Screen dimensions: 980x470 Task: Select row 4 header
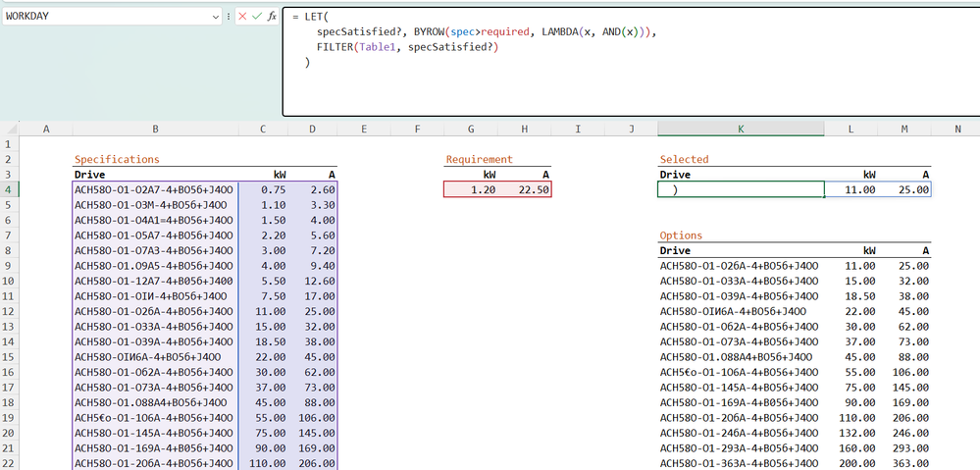[x=10, y=189]
